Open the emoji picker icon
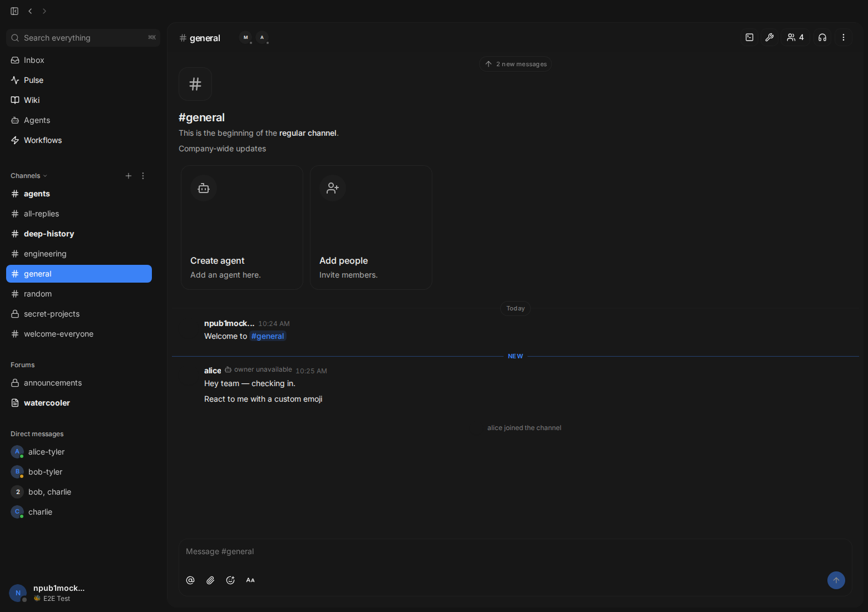Image resolution: width=868 pixels, height=612 pixels. pyautogui.click(x=230, y=580)
